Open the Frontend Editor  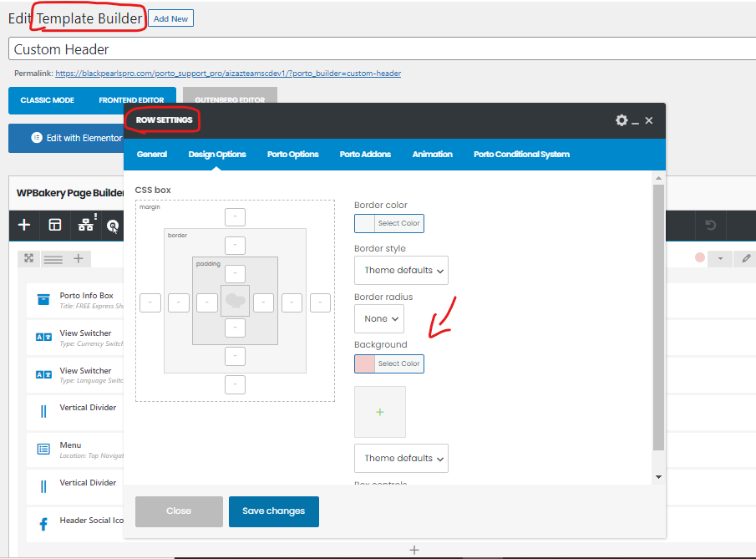(131, 99)
